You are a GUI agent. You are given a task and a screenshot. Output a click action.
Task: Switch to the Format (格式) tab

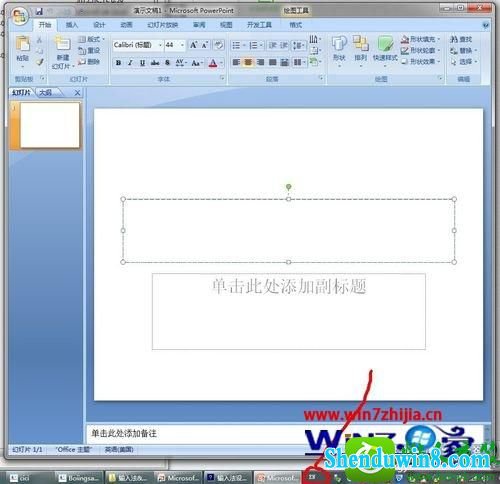tap(295, 25)
